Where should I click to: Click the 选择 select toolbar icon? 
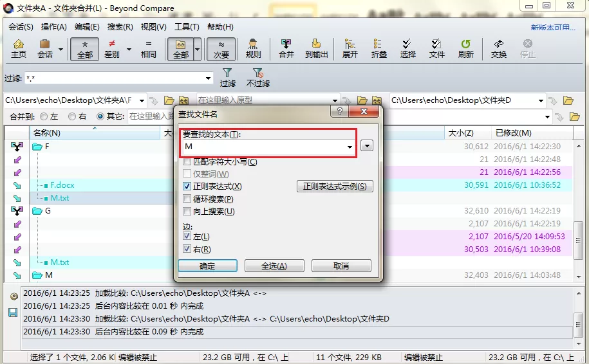point(407,49)
